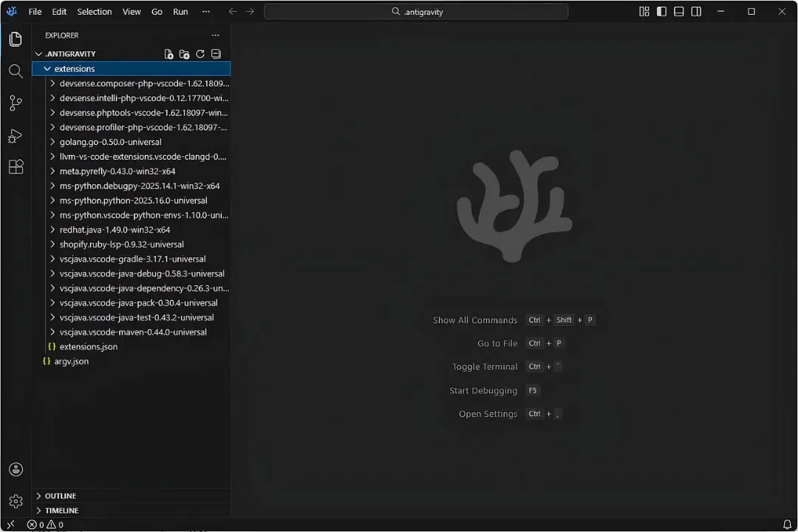Open the File menu
The image size is (798, 532).
[35, 11]
